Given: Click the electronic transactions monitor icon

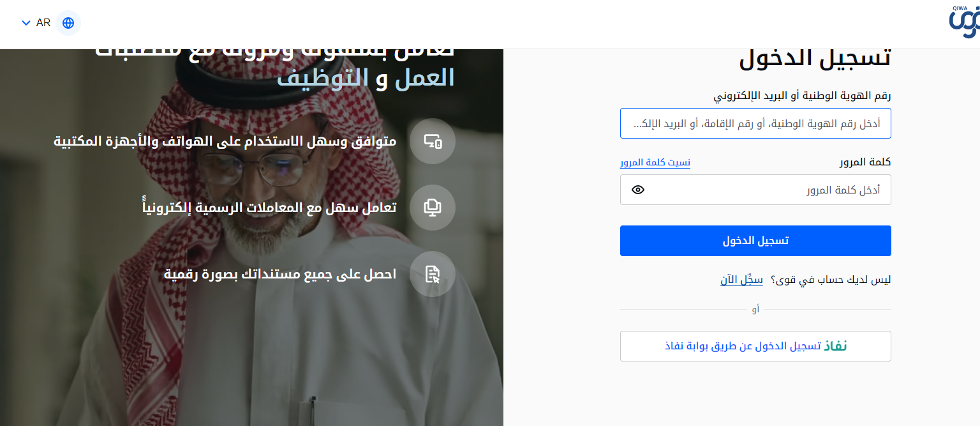Looking at the screenshot, I should (433, 208).
